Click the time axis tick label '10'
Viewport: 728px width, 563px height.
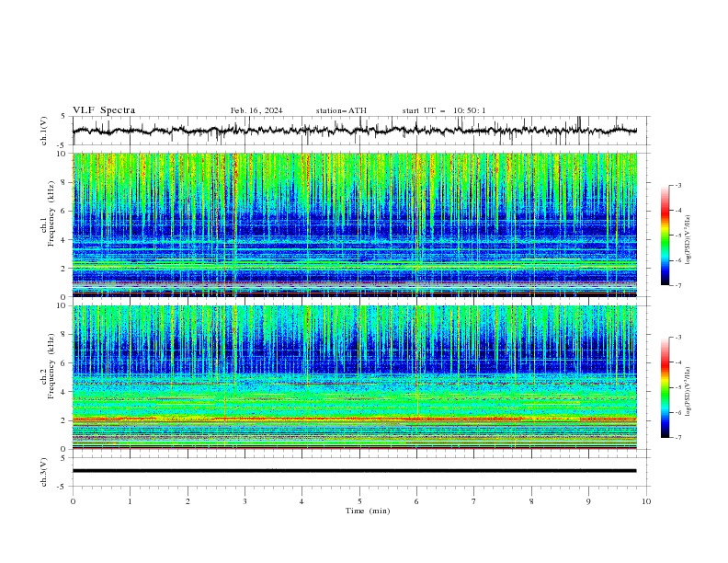[x=646, y=501]
